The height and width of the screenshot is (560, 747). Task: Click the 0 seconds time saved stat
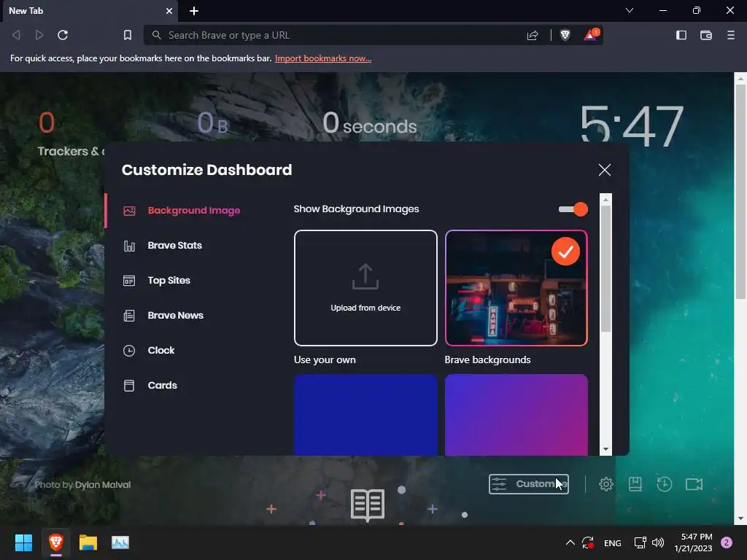coord(370,123)
